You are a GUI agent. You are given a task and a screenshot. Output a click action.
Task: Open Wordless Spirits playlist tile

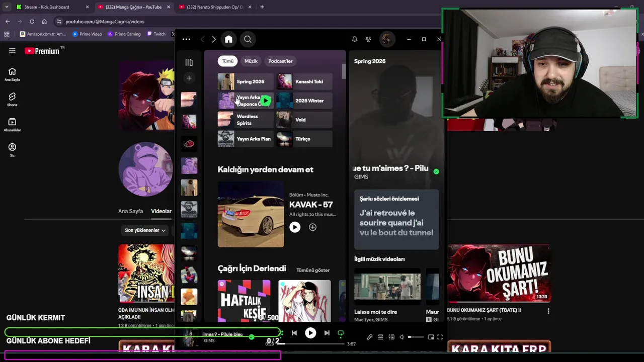pos(246,120)
